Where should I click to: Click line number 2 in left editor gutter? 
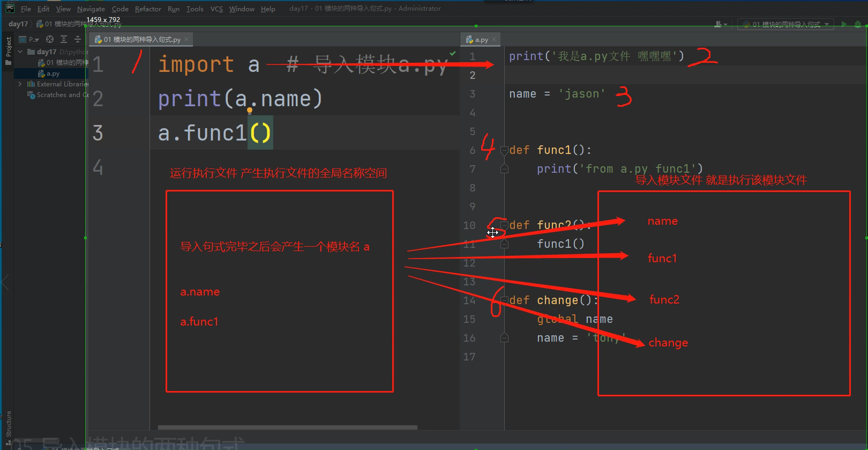[98, 99]
